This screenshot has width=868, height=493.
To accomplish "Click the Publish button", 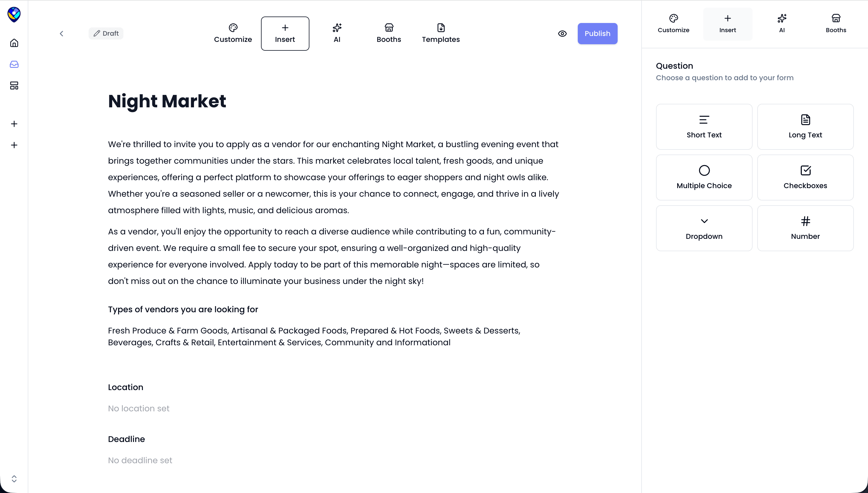I will [x=597, y=34].
